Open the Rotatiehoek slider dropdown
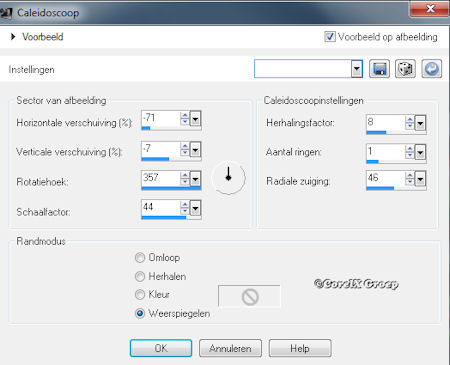The height and width of the screenshot is (365, 450). (195, 178)
